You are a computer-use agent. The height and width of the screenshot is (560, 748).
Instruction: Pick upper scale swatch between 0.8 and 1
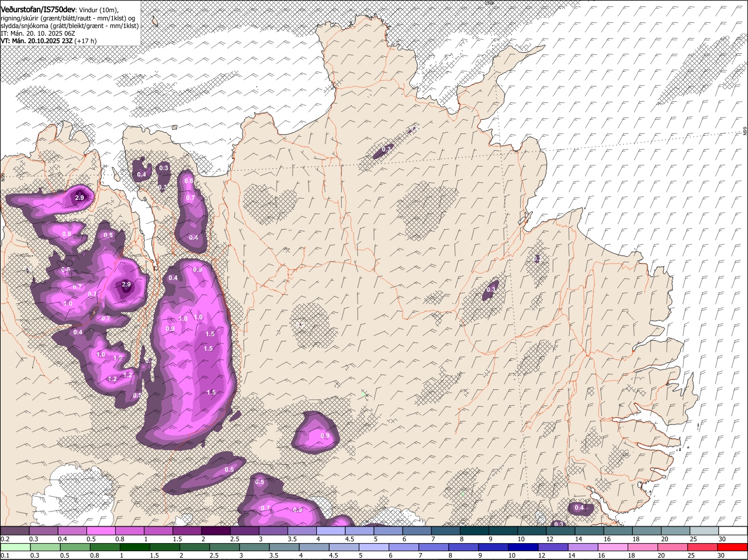coord(129,531)
